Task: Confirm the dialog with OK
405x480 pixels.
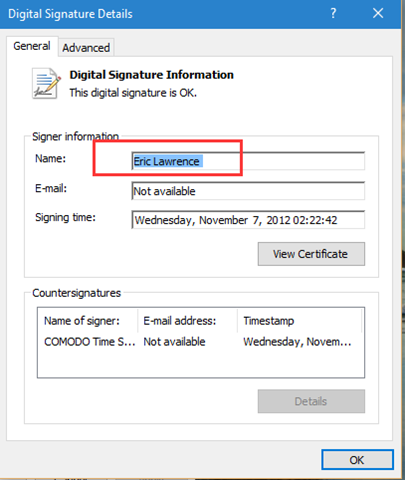Action: click(357, 460)
